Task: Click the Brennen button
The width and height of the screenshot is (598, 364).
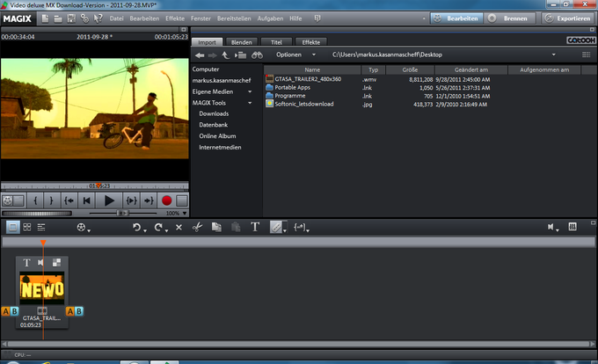Action: tap(510, 18)
